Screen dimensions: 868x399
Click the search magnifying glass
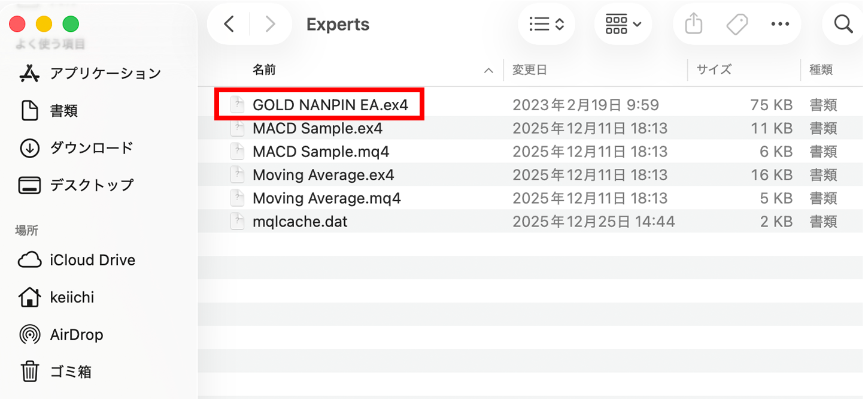coord(843,24)
